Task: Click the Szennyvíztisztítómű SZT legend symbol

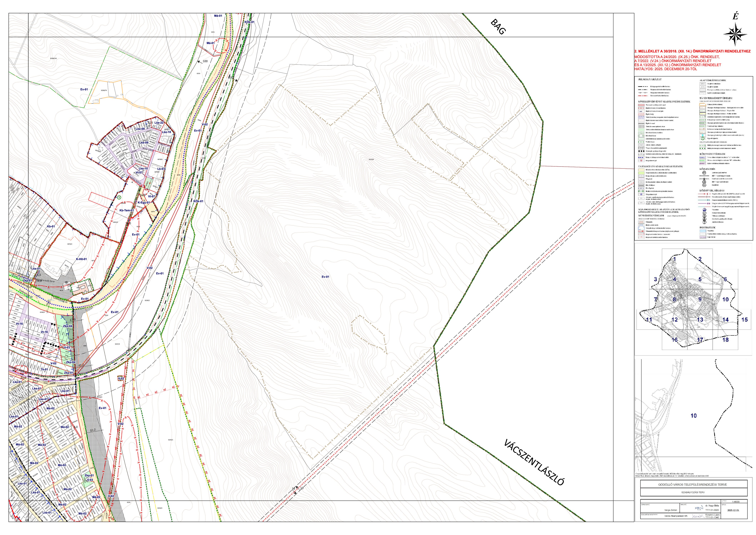Action: 704,213
